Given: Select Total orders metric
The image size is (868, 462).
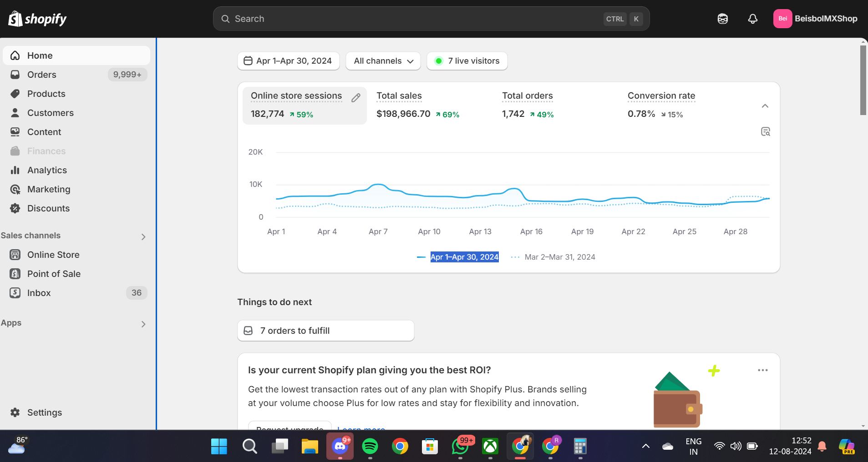Looking at the screenshot, I should click(x=528, y=105).
